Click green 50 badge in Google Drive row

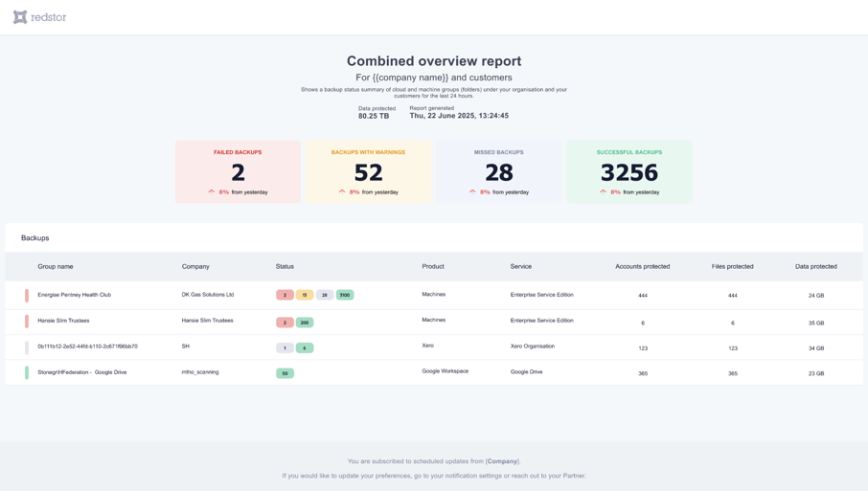click(x=285, y=373)
